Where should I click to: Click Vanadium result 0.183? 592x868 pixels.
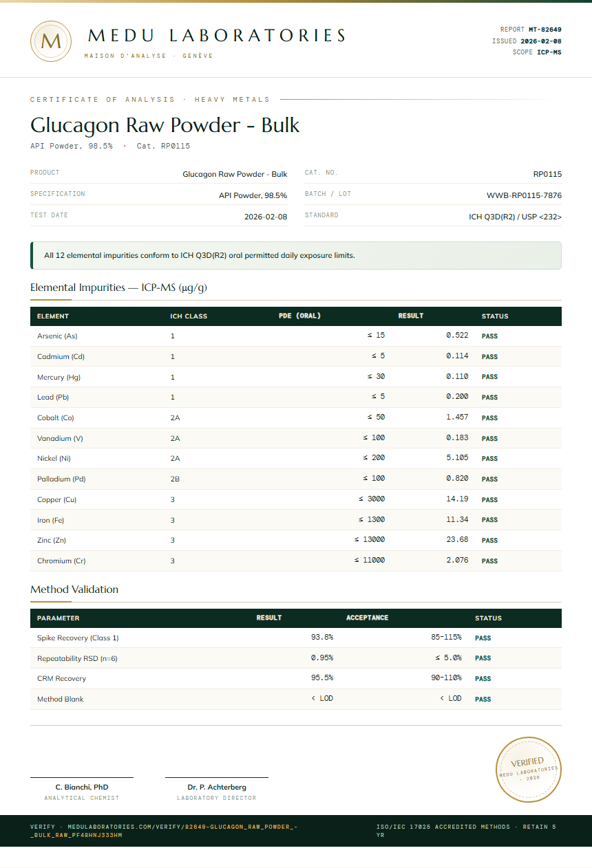(x=457, y=438)
